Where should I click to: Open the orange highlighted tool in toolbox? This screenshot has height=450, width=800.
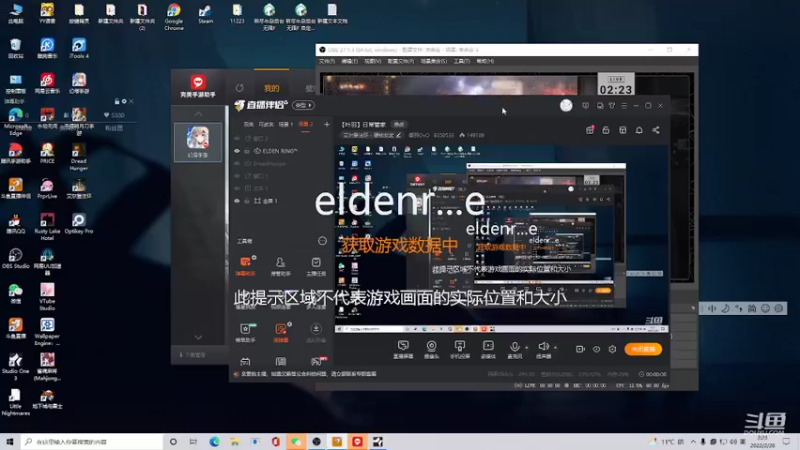point(281,332)
